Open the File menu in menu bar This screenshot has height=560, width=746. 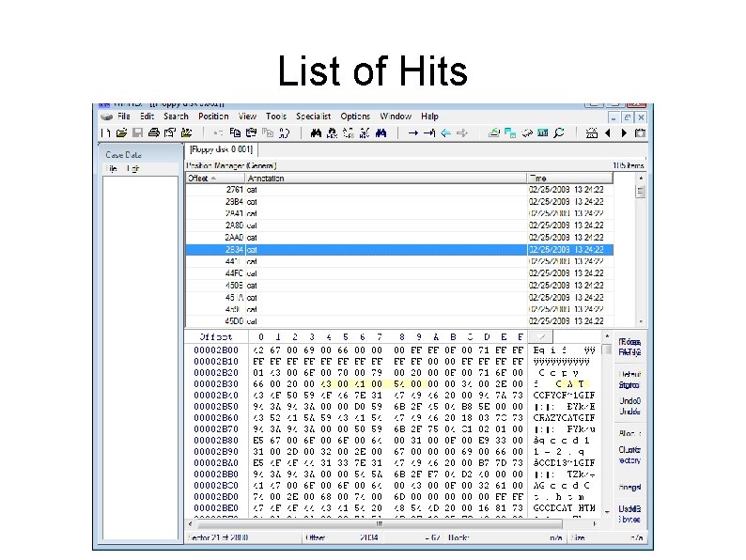click(x=124, y=117)
